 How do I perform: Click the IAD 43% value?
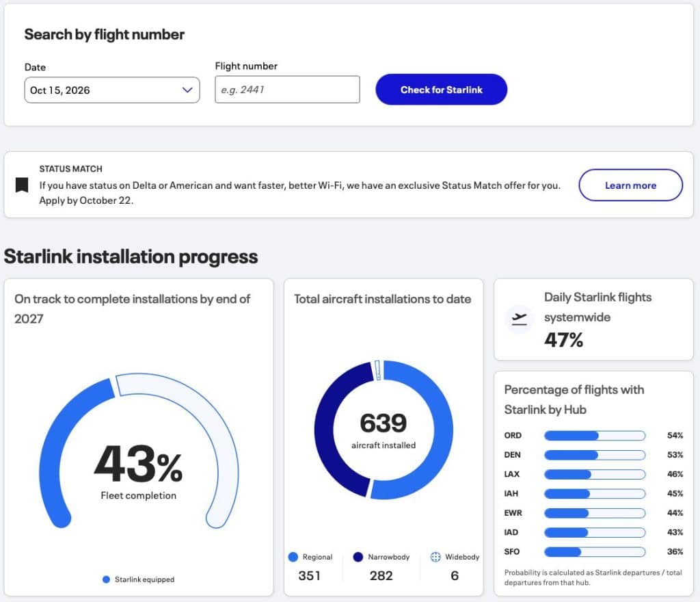[675, 532]
